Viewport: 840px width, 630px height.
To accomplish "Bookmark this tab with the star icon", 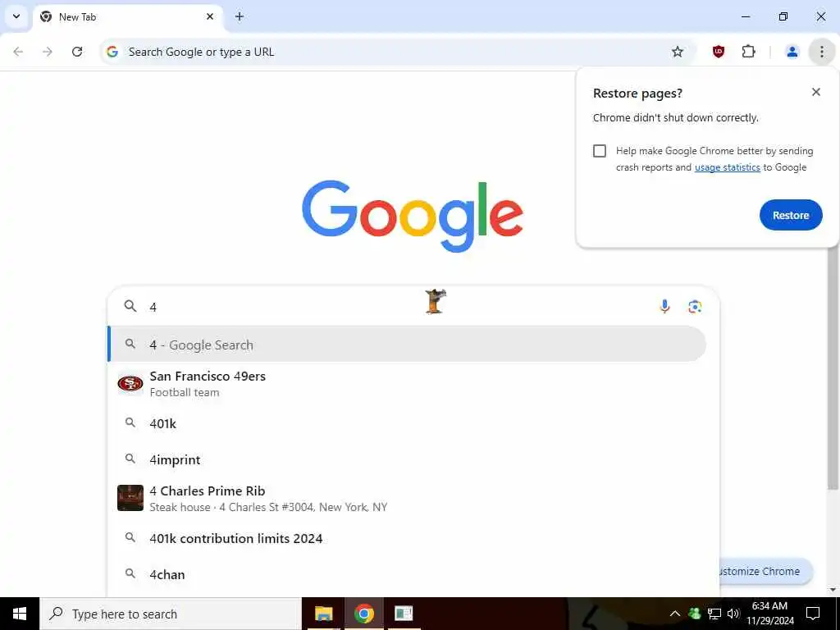I will pos(678,52).
